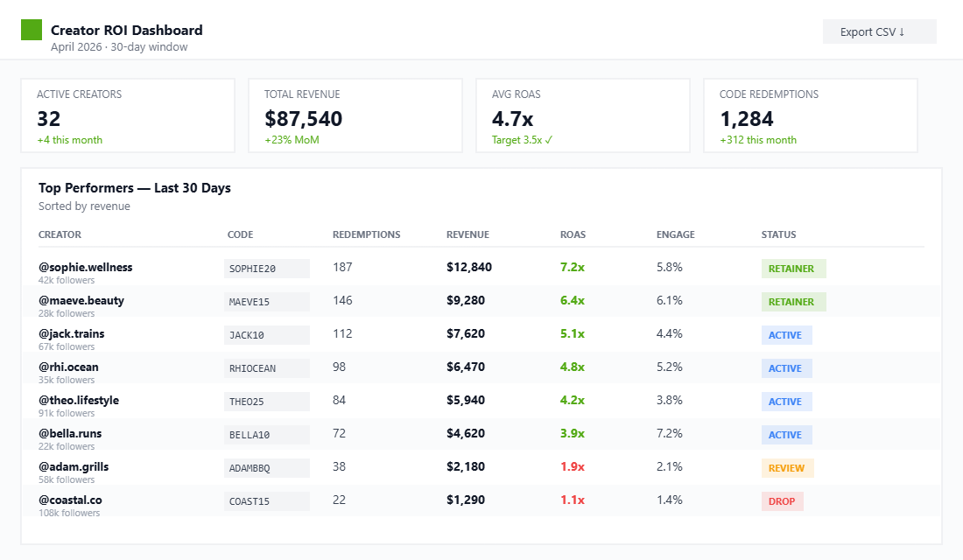The image size is (963, 560).
Task: Open the TOTAL REVENUE summary card
Action: point(355,115)
